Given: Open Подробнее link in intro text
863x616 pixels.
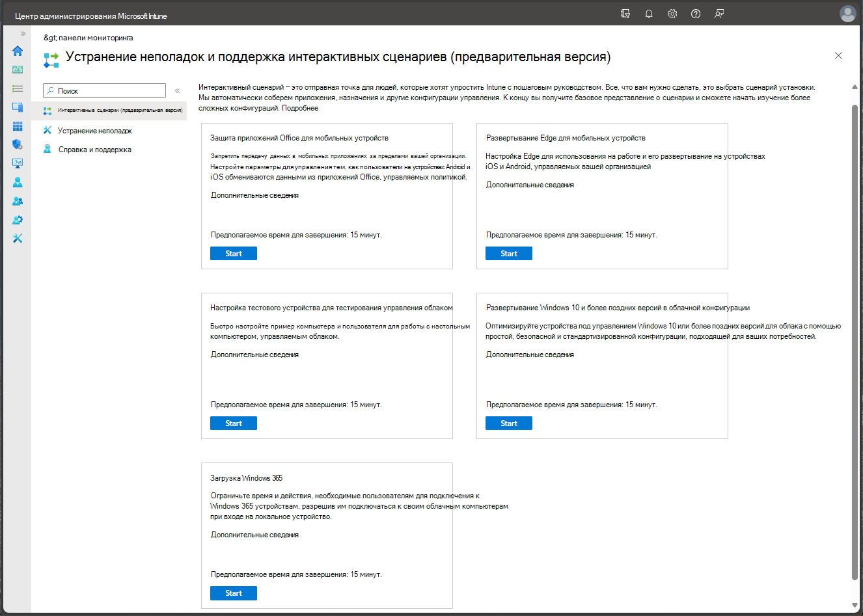Looking at the screenshot, I should (x=300, y=108).
